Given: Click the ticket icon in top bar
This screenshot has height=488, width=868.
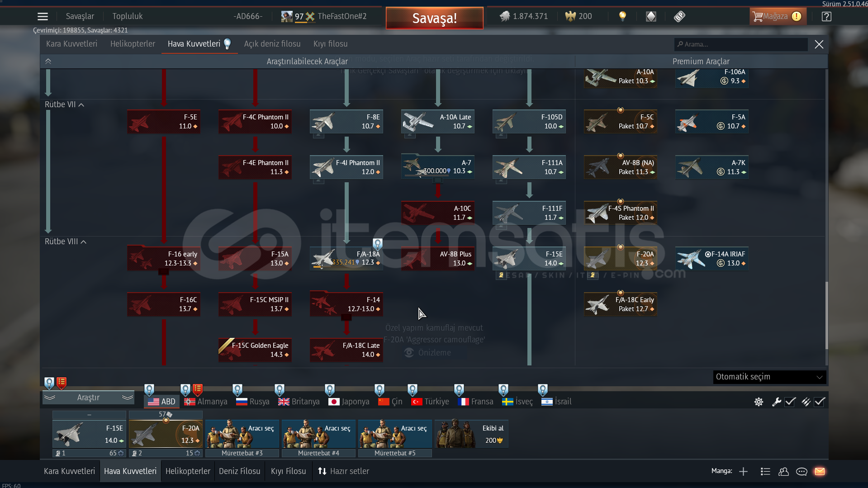Looking at the screenshot, I should point(679,16).
